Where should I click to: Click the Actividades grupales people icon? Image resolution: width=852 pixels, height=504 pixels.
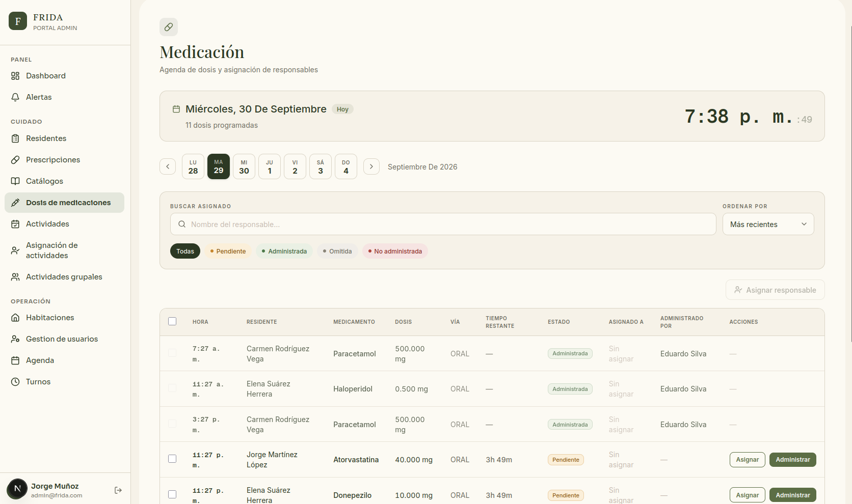click(x=15, y=277)
